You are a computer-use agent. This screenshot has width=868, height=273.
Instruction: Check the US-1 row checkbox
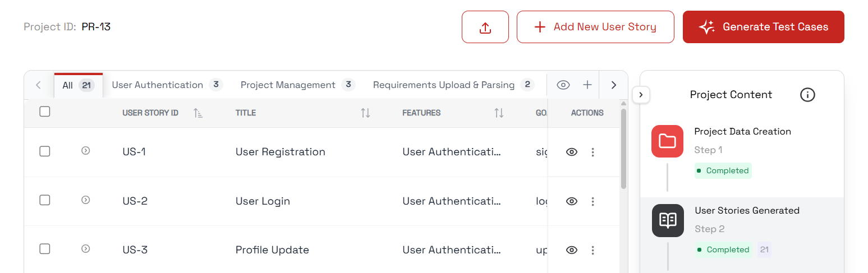coord(45,151)
